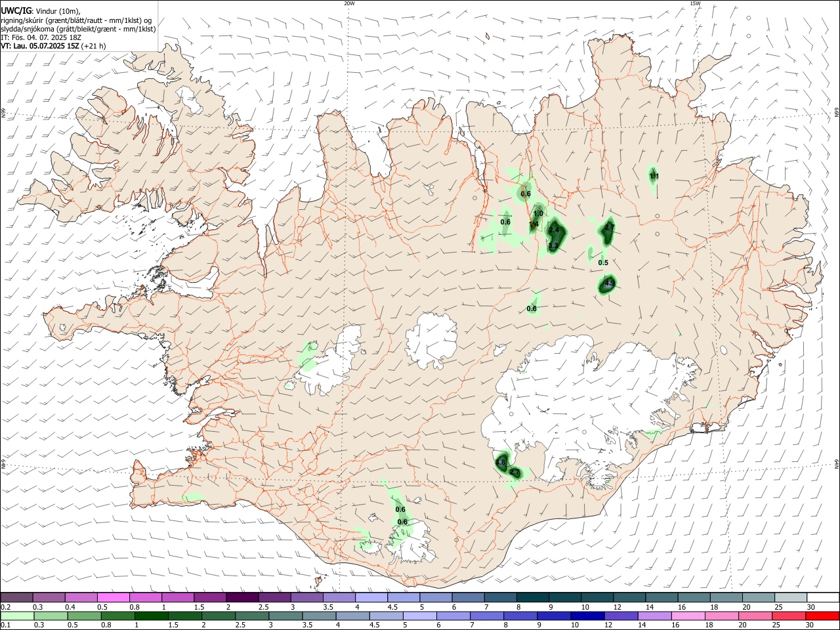
Task: Click the 'VT: Lau. 05.07.2025 15Z (+21 h)' line
Action: click(x=54, y=46)
